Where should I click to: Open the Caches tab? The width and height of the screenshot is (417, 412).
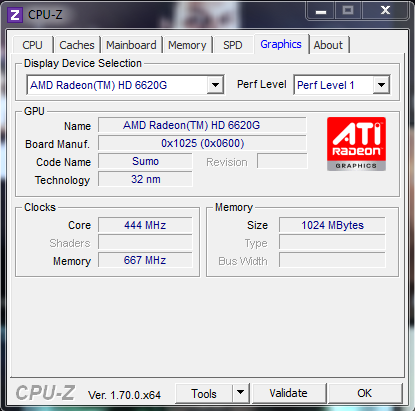coord(77,45)
